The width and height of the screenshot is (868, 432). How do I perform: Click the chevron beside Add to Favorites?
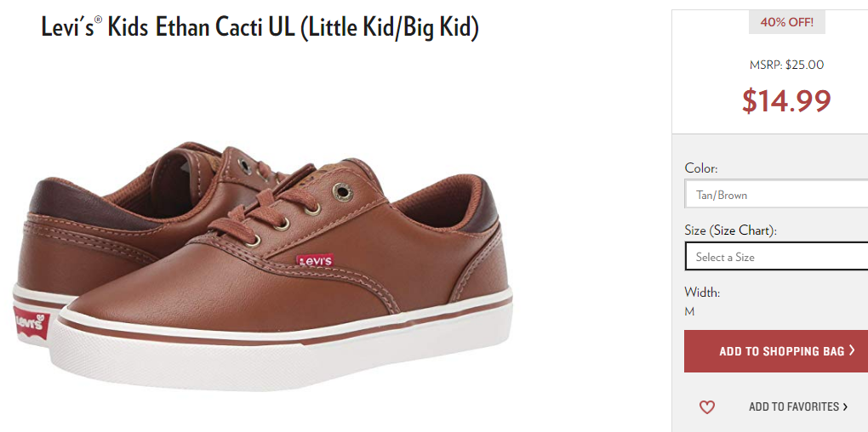click(845, 407)
